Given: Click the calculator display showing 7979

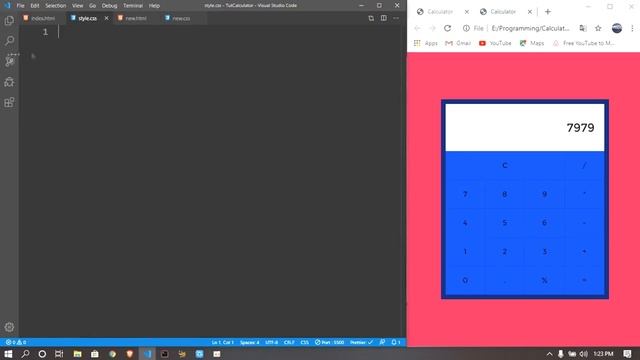Looking at the screenshot, I should (524, 128).
